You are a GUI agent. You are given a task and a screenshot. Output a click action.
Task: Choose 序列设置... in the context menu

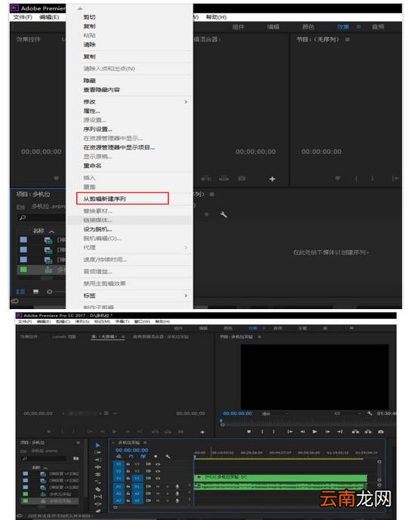tap(97, 129)
